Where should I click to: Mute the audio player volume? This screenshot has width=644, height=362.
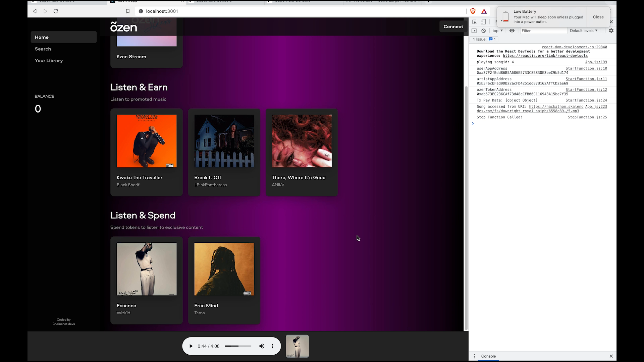click(x=262, y=346)
